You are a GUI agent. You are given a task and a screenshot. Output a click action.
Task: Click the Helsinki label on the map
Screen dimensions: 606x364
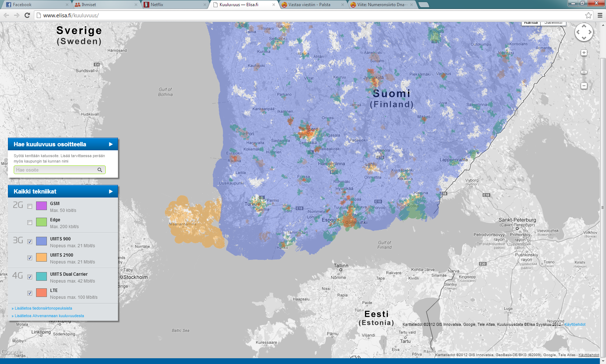359,222
